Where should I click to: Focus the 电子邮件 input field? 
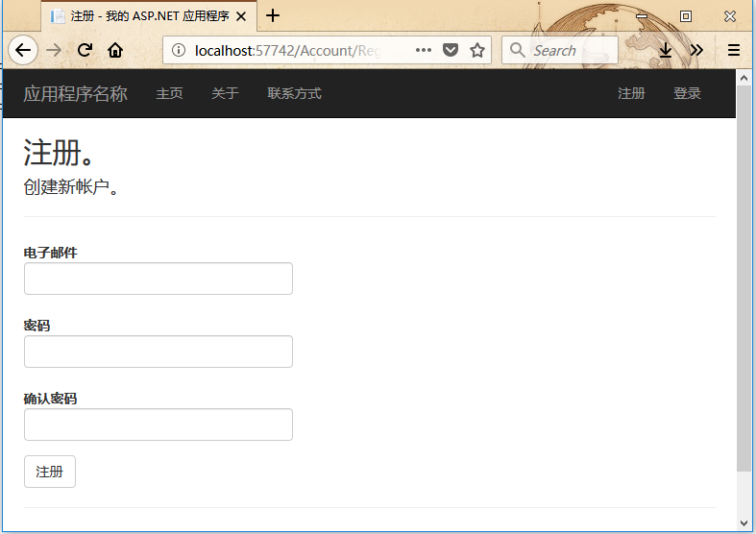coord(159,279)
